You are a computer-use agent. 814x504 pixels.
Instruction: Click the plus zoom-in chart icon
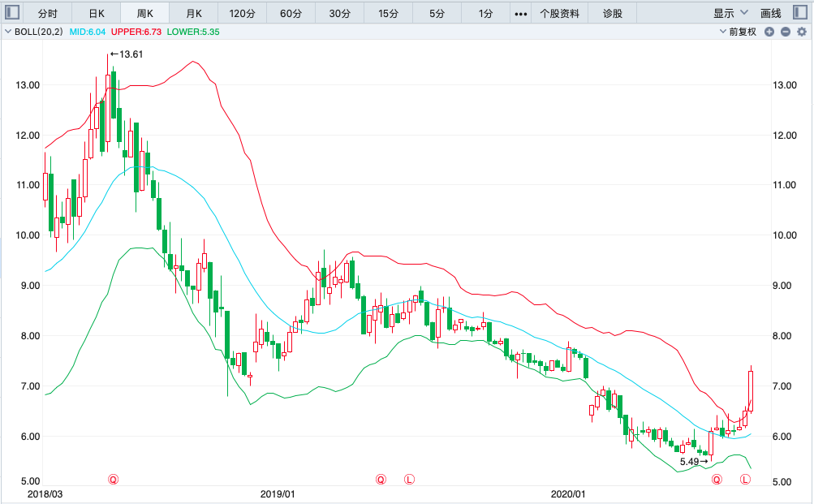point(771,32)
